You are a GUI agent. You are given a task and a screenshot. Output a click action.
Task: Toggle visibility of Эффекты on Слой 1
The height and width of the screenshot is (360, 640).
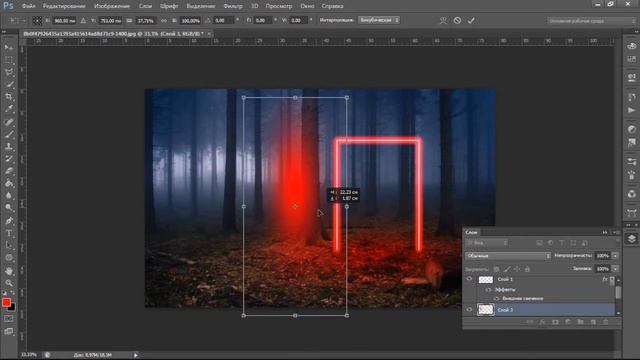click(x=489, y=289)
